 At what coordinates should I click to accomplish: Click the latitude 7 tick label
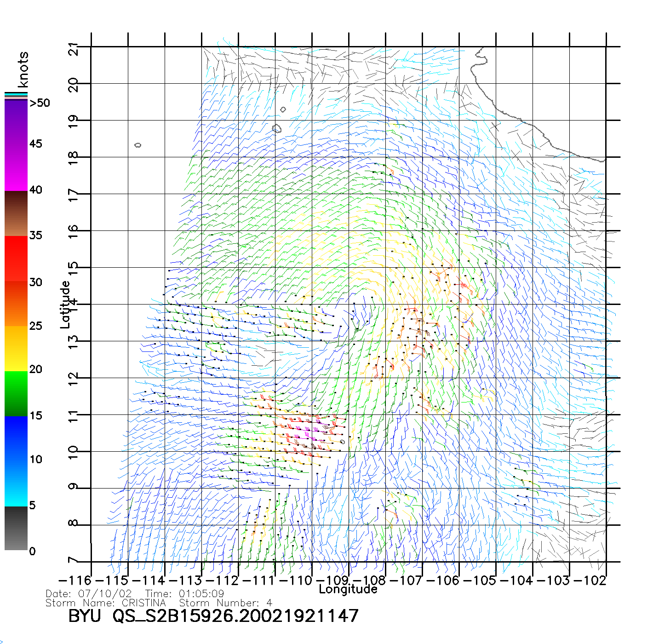(x=73, y=561)
